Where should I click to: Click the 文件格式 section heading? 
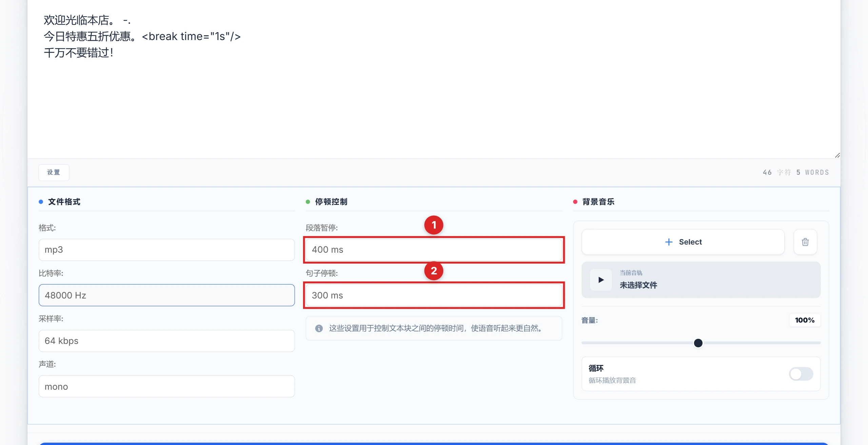click(64, 202)
